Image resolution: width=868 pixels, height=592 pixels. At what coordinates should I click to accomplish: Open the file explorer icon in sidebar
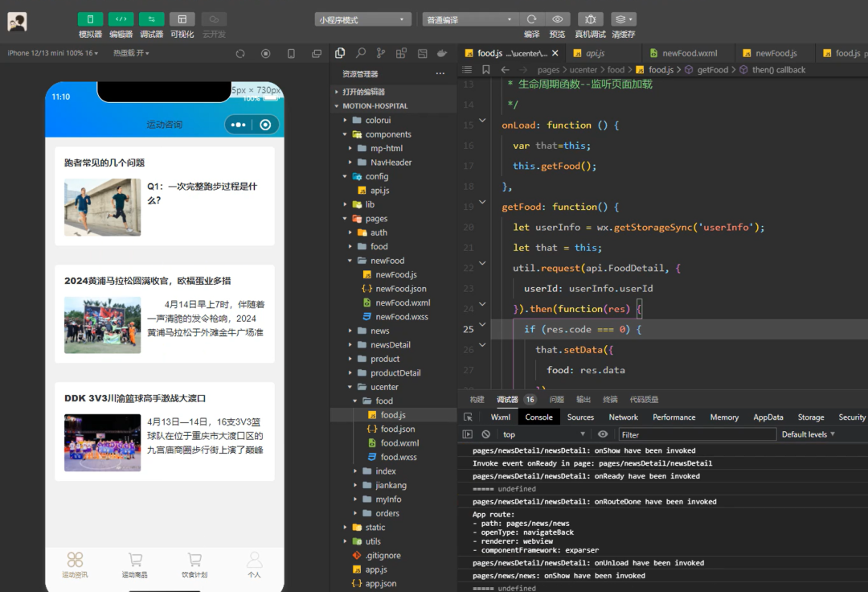(x=340, y=53)
